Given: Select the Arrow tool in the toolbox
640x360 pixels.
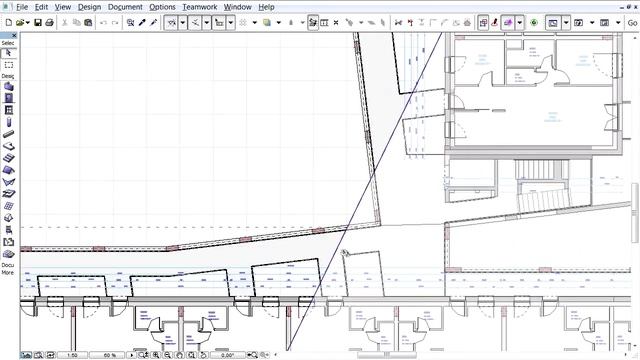Looking at the screenshot, I should (x=9, y=53).
